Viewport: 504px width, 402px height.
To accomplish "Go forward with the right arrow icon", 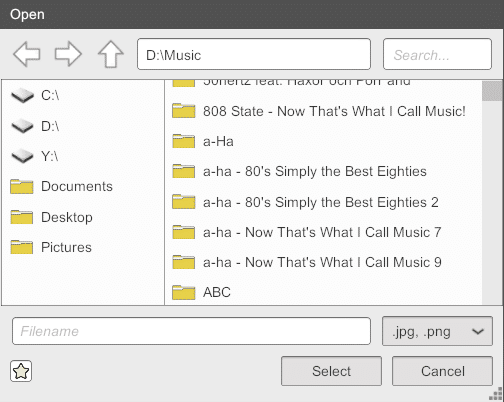I will [x=68, y=54].
